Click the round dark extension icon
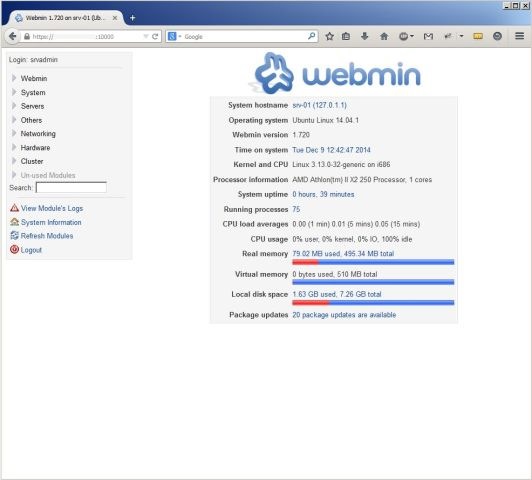 [497, 36]
